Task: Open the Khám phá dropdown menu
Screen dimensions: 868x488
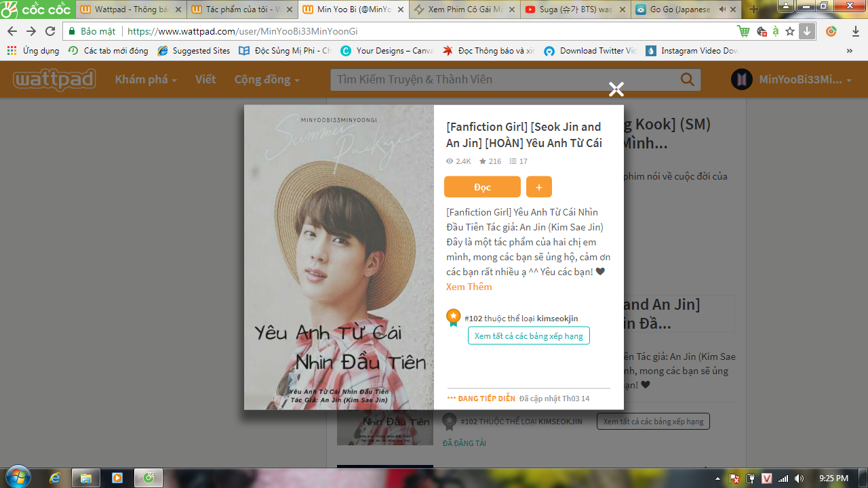Action: tap(146, 79)
